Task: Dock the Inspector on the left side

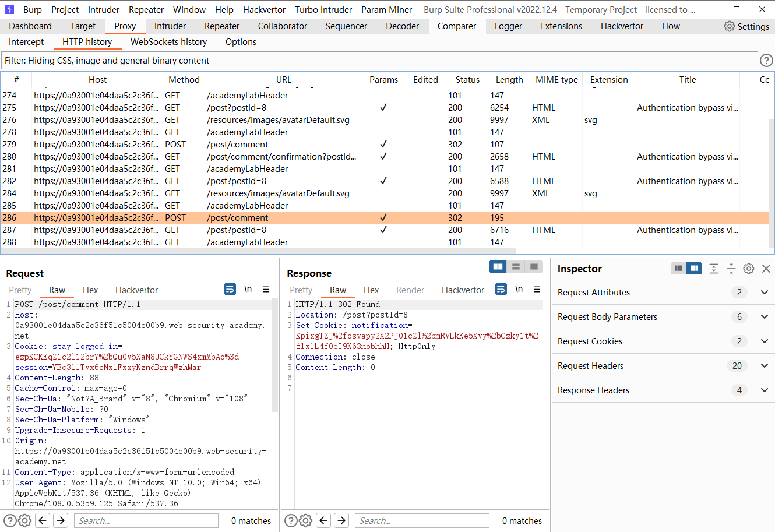Action: (678, 269)
